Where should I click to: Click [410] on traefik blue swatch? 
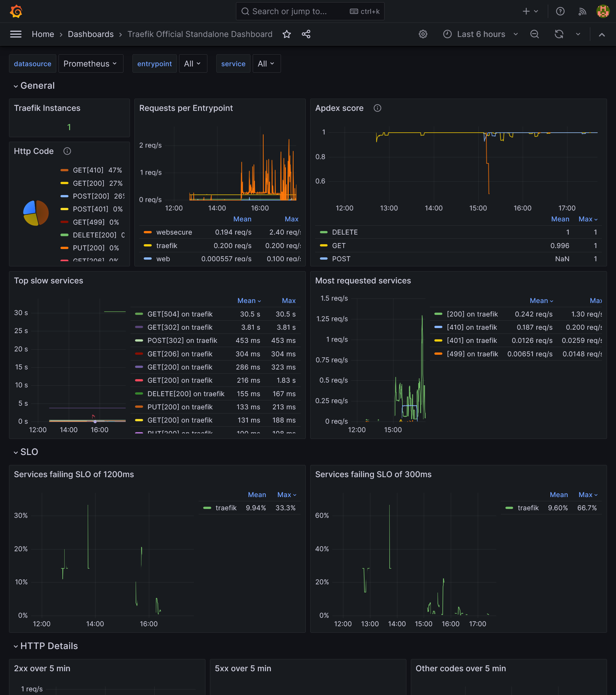(x=438, y=327)
